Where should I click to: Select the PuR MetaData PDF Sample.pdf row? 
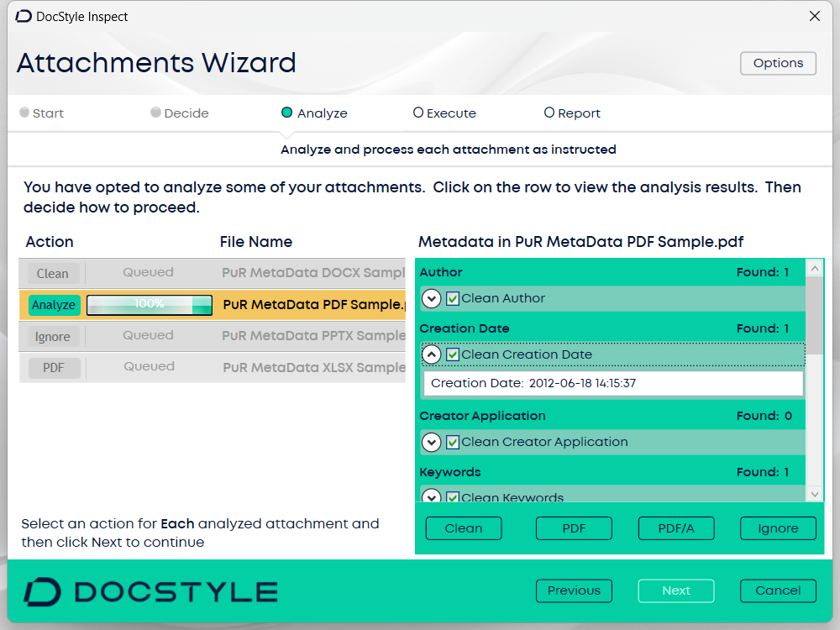(x=213, y=305)
